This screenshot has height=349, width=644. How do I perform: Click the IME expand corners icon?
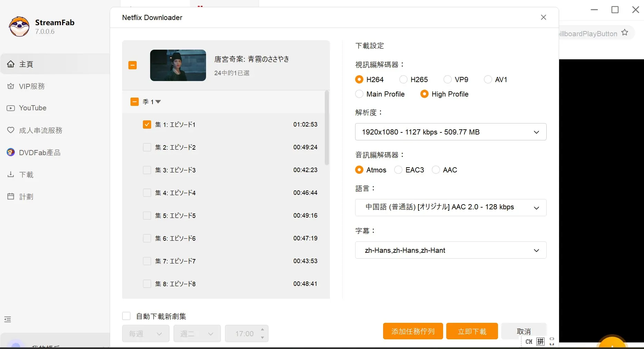pyautogui.click(x=552, y=342)
